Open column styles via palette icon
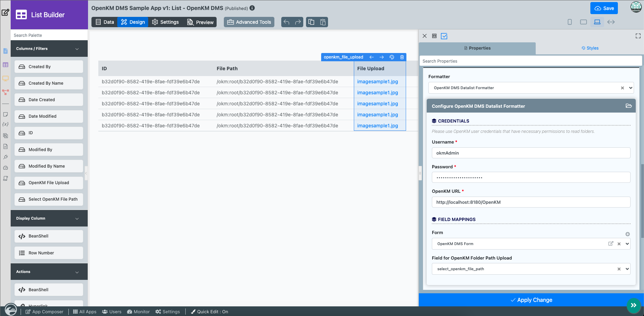 click(x=392, y=57)
